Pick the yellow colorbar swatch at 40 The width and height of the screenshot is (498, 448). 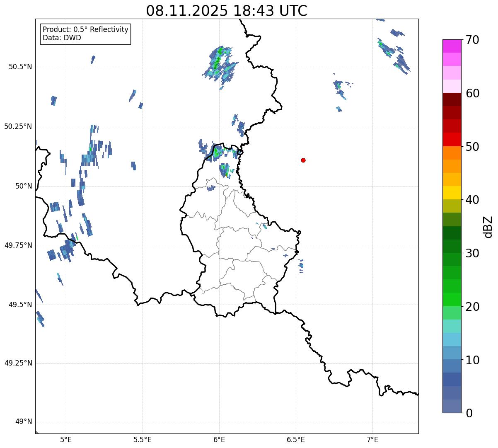coord(451,193)
